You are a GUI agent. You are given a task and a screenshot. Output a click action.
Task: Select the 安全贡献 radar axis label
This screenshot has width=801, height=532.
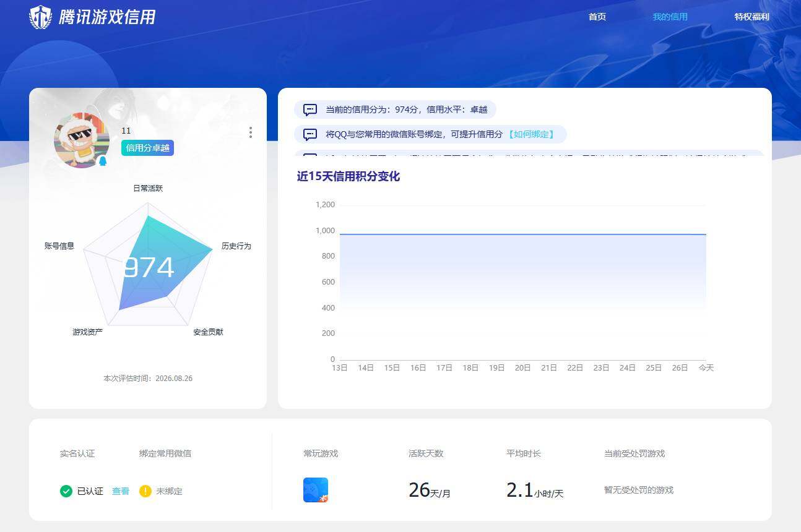[x=208, y=332]
